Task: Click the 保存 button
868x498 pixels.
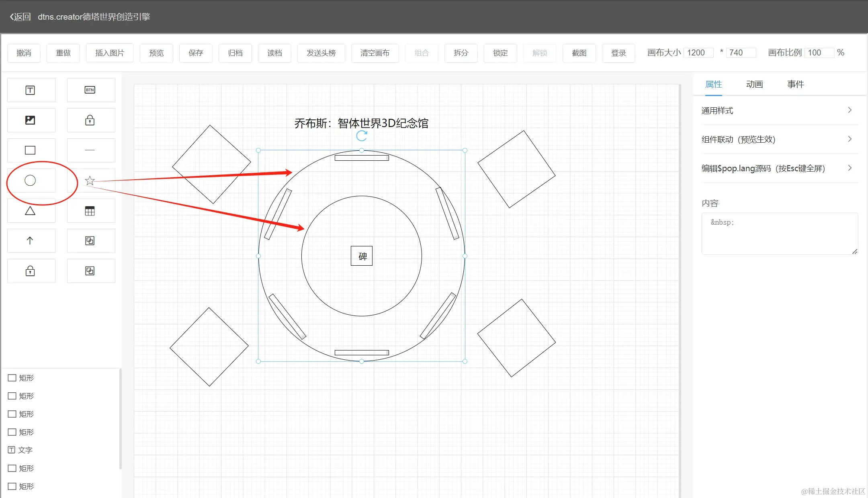Action: (196, 53)
